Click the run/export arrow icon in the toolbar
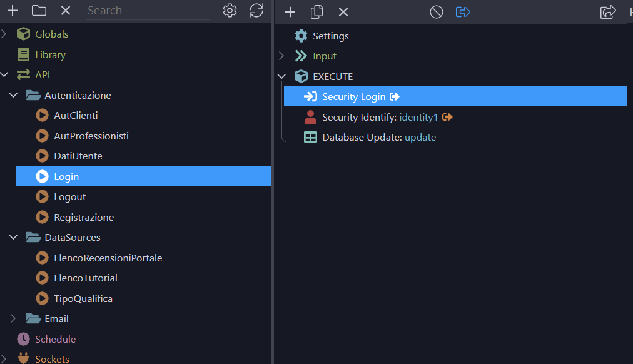 coord(463,11)
